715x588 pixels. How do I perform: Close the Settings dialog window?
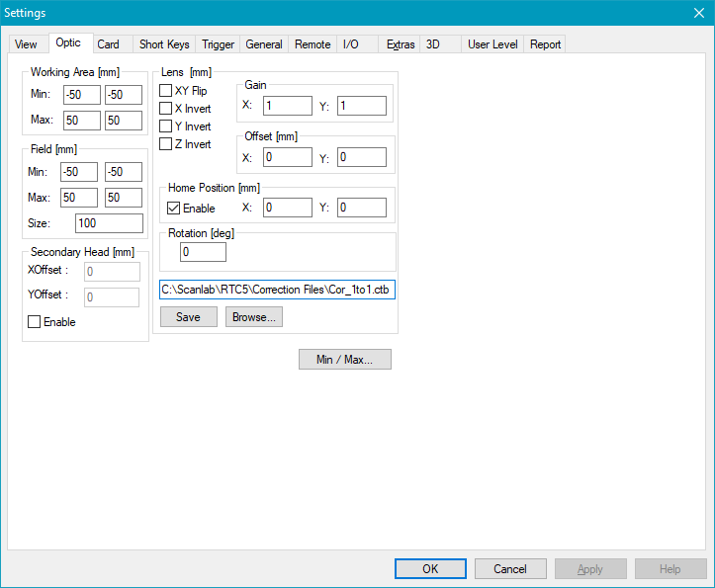[698, 13]
